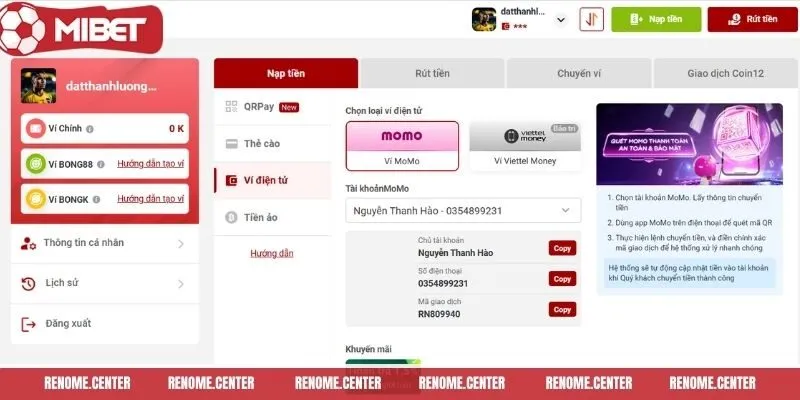Click the red Rút tiền header button
Viewport: 800px width, 400px height.
click(752, 19)
